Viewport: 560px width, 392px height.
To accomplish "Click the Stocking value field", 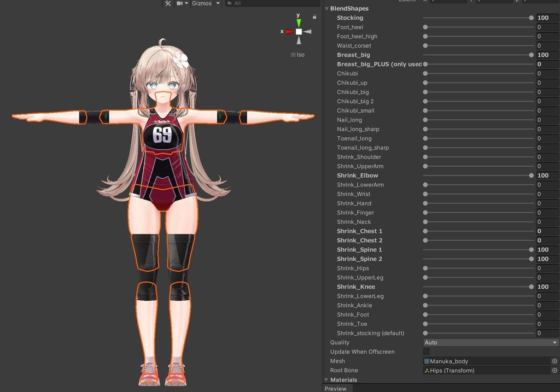I will tap(547, 18).
